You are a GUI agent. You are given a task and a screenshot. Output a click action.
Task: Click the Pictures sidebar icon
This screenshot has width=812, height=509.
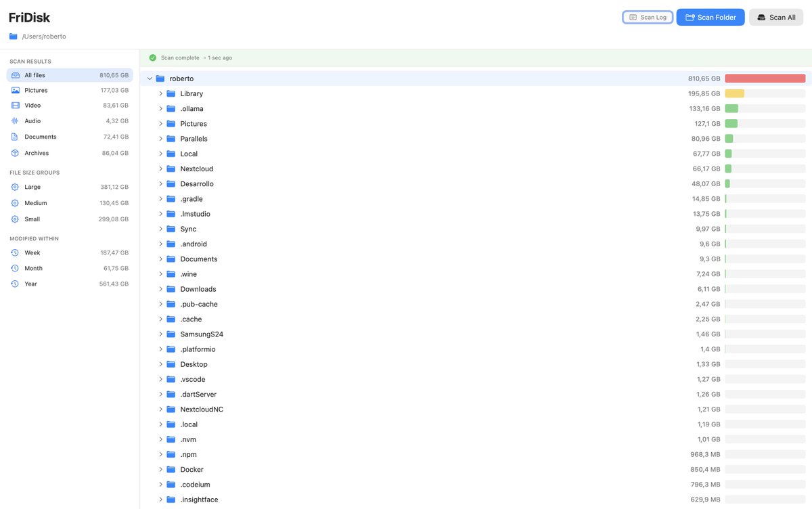tap(15, 90)
